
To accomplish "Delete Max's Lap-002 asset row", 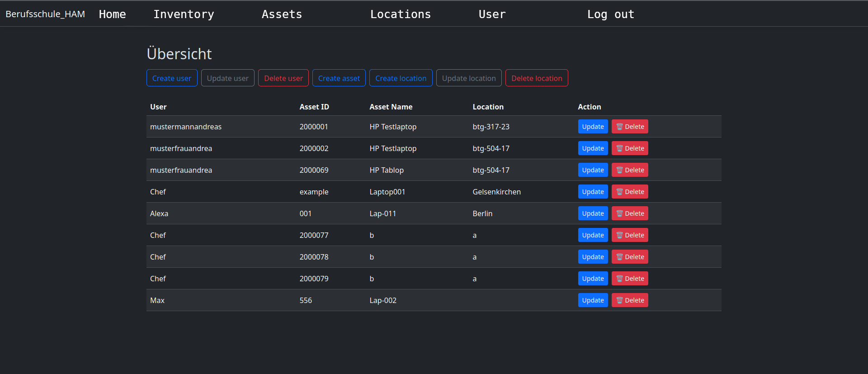I will (629, 300).
